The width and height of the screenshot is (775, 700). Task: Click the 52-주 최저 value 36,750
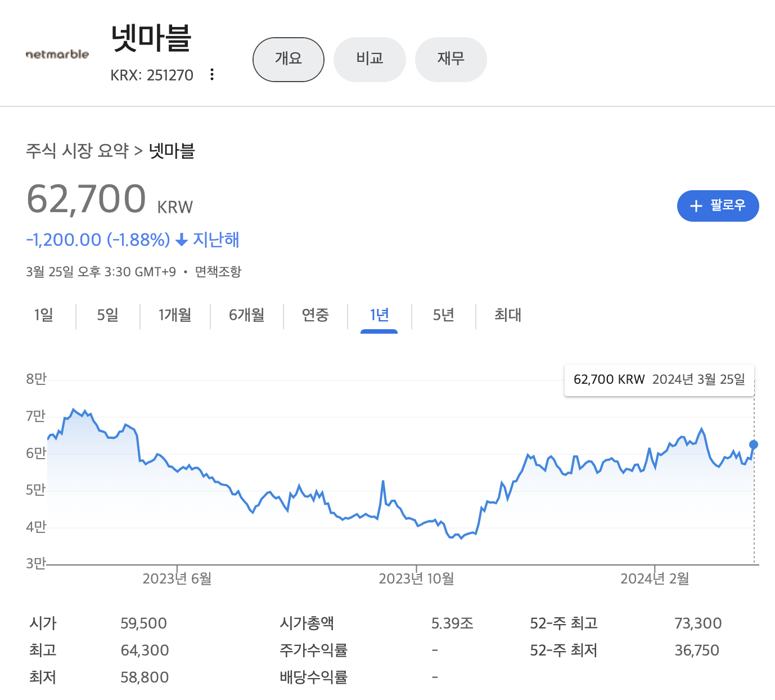[697, 650]
